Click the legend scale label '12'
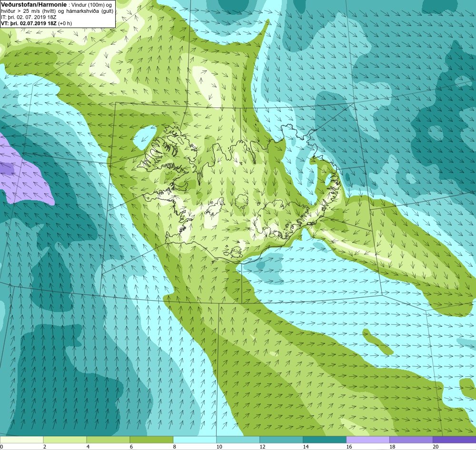Screen dimensions: 476x450 click(x=262, y=447)
